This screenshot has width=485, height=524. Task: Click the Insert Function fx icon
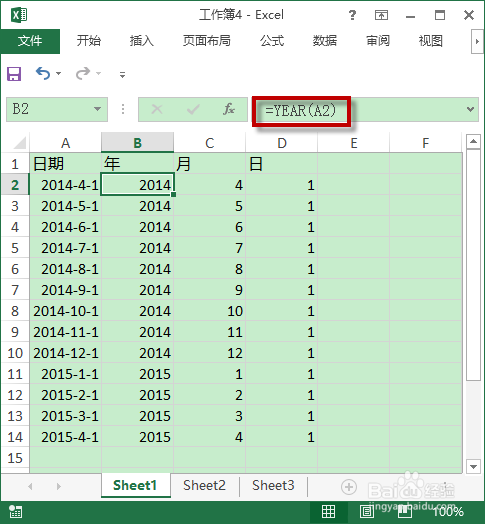229,109
